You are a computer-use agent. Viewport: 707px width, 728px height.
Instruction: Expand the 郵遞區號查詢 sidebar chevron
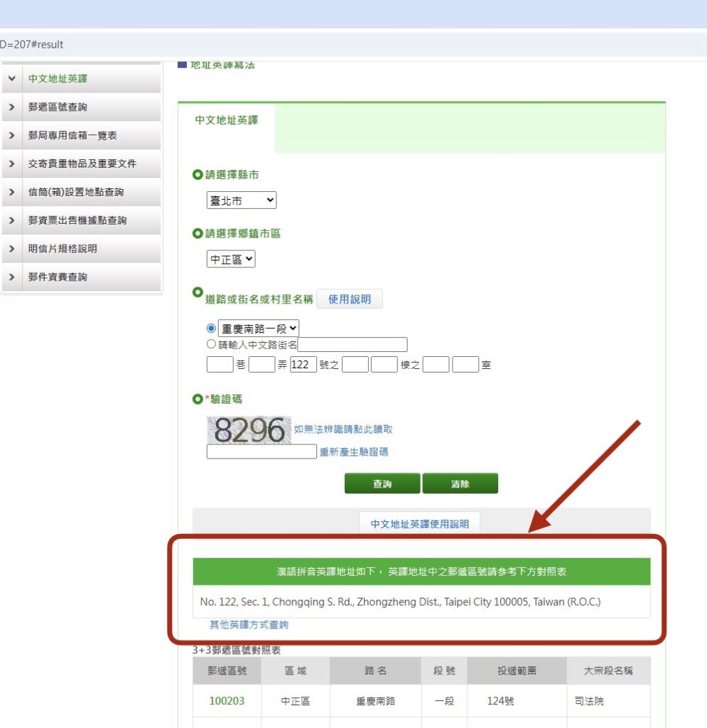(11, 107)
